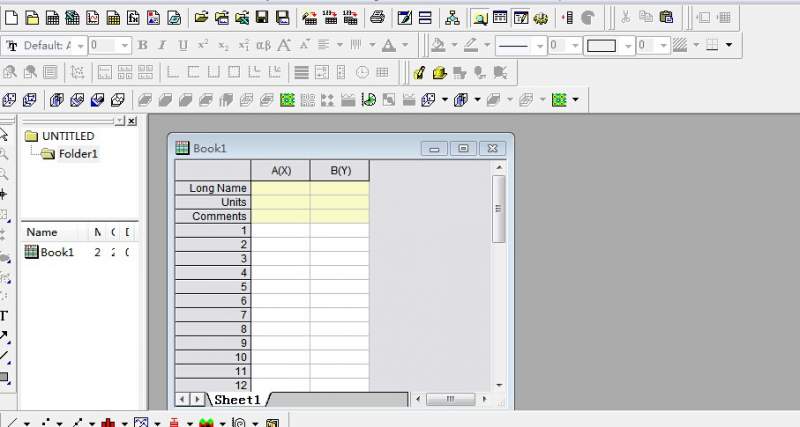Viewport: 800px width, 427px height.
Task: Create a new workbook from toolbar
Action: click(52, 18)
